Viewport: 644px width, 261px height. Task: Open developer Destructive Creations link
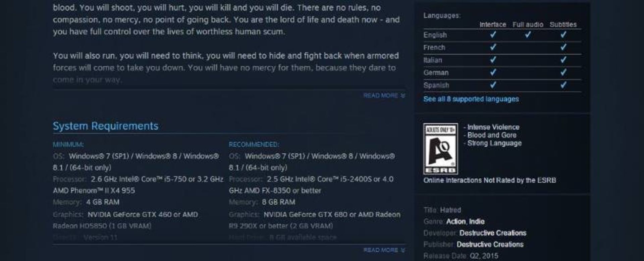point(493,233)
